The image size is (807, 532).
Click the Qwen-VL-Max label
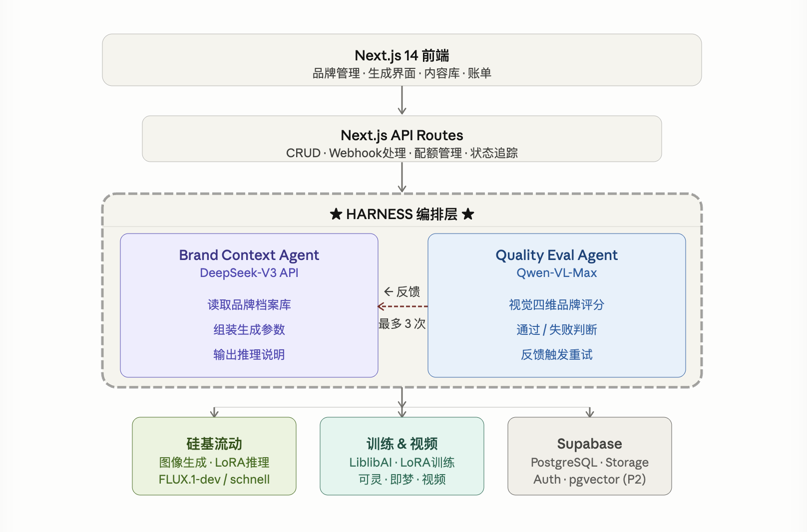pos(557,273)
